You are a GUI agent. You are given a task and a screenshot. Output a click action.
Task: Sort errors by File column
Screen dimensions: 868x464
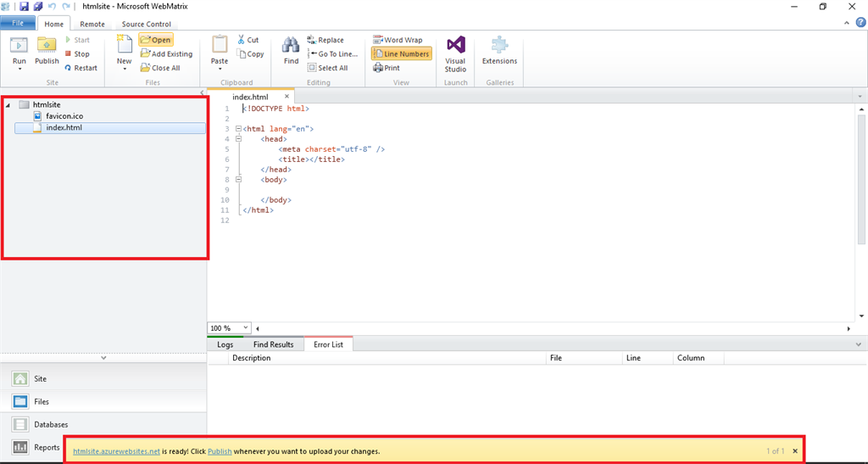pyautogui.click(x=584, y=358)
